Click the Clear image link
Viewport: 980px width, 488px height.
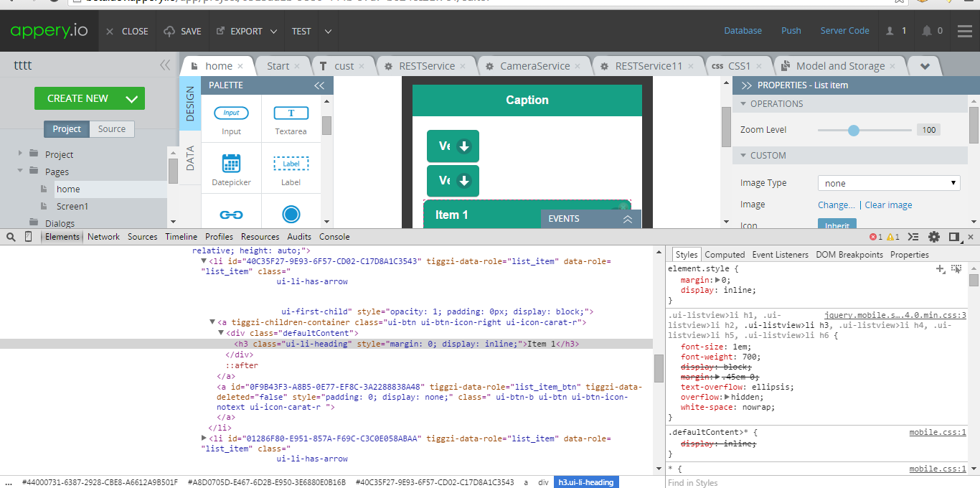888,205
